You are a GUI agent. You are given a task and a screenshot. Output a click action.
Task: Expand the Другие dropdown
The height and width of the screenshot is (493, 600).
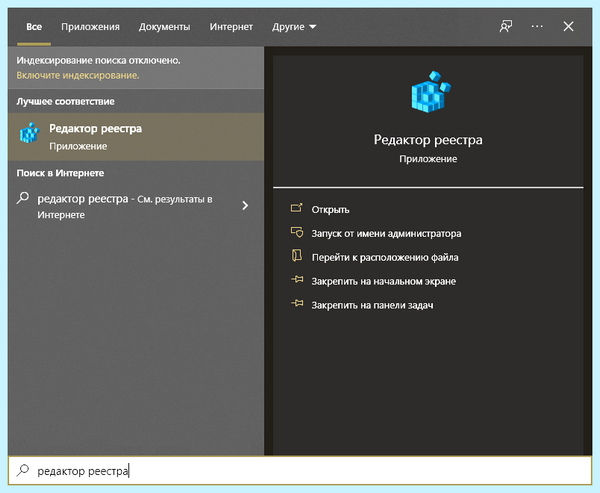click(x=294, y=27)
